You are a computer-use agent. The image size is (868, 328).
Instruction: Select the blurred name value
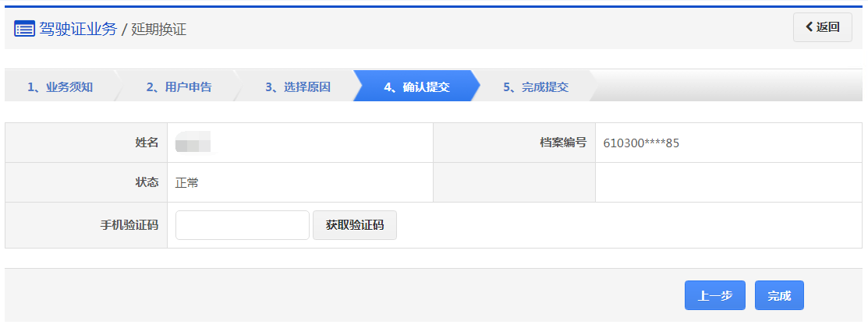point(193,143)
